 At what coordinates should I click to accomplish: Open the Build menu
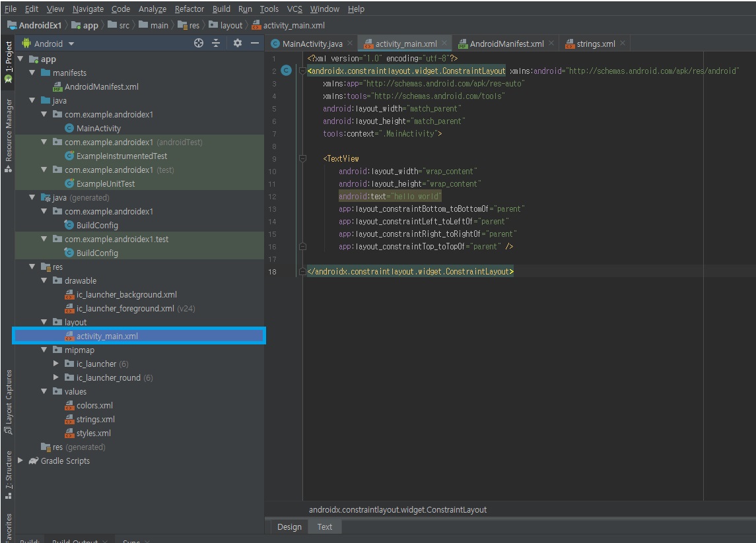coord(221,9)
